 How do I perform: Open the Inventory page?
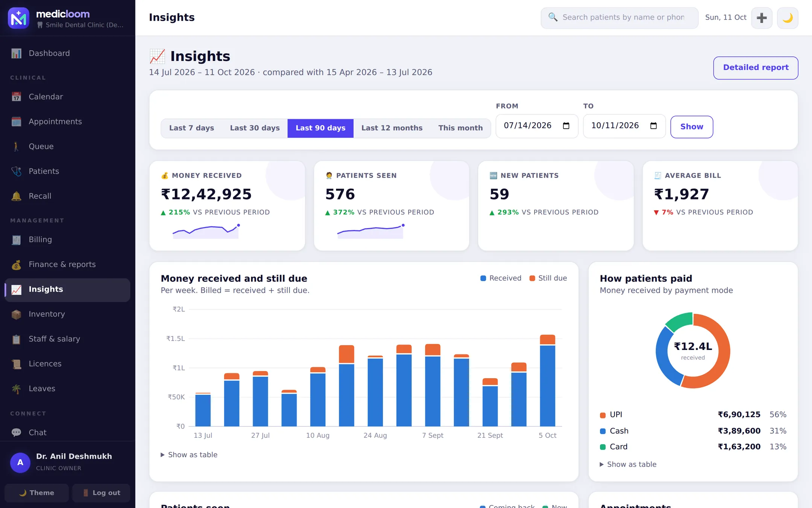pyautogui.click(x=67, y=314)
